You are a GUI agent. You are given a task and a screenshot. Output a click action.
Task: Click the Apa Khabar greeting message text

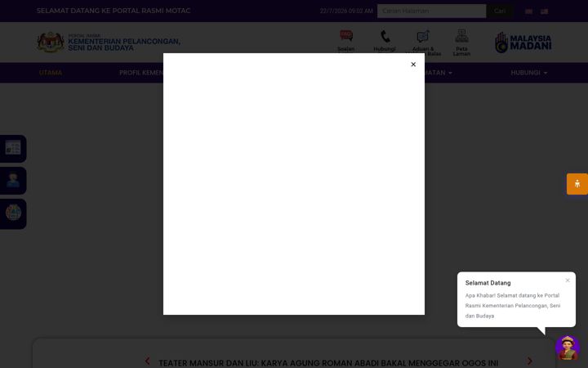(513, 306)
